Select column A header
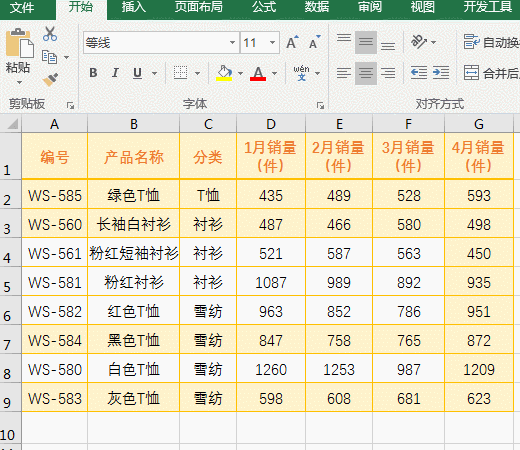 tap(55, 124)
